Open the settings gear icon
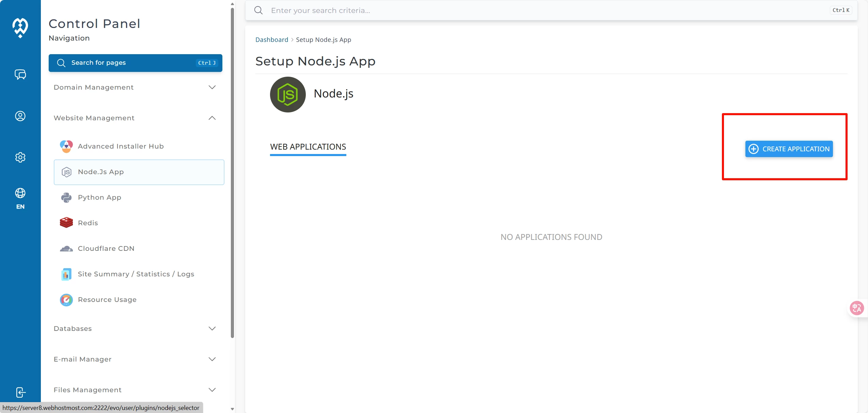Image resolution: width=868 pixels, height=413 pixels. [x=20, y=157]
